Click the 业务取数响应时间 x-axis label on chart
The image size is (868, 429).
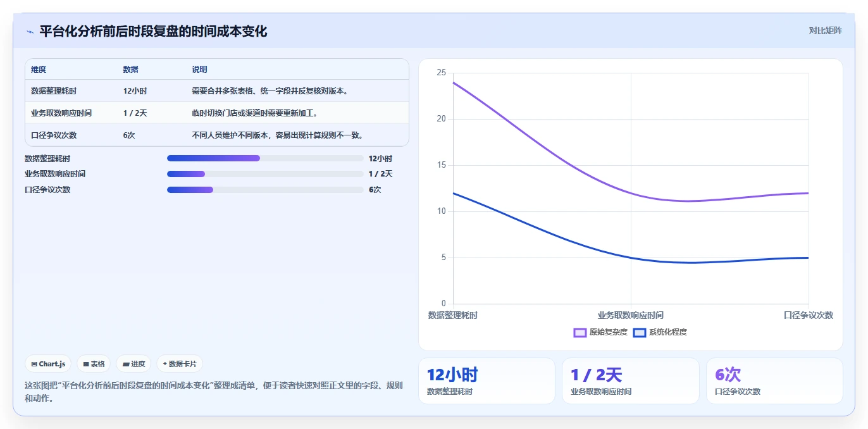coord(631,315)
